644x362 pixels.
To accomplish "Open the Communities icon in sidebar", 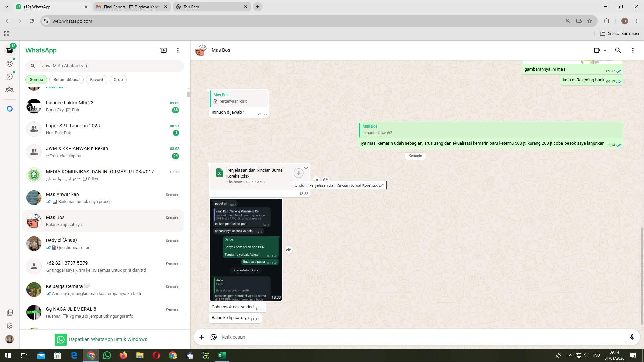I will [10, 90].
